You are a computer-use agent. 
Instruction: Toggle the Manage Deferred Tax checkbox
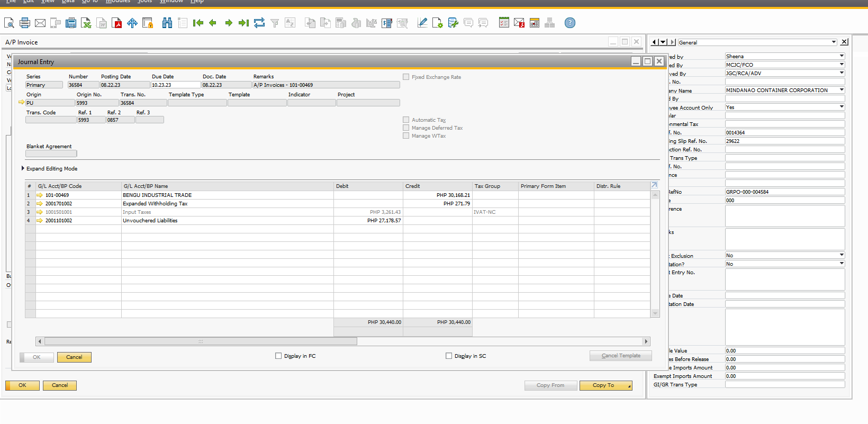pyautogui.click(x=406, y=128)
